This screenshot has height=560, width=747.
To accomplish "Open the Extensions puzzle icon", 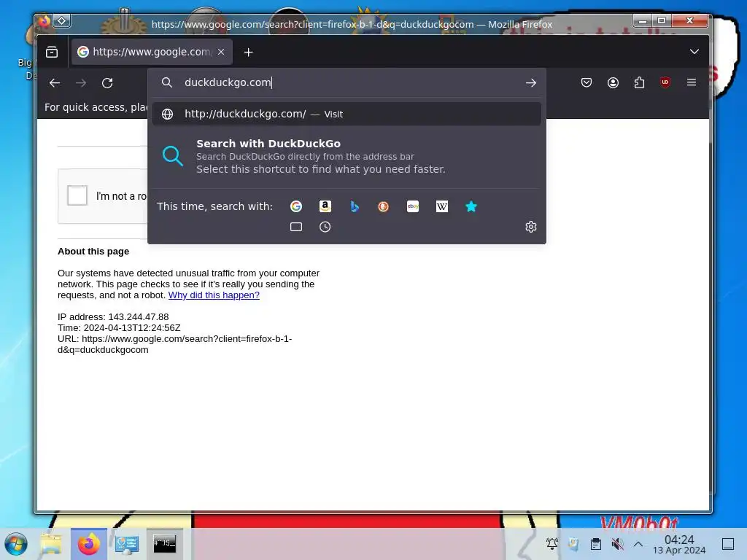I will pyautogui.click(x=639, y=83).
